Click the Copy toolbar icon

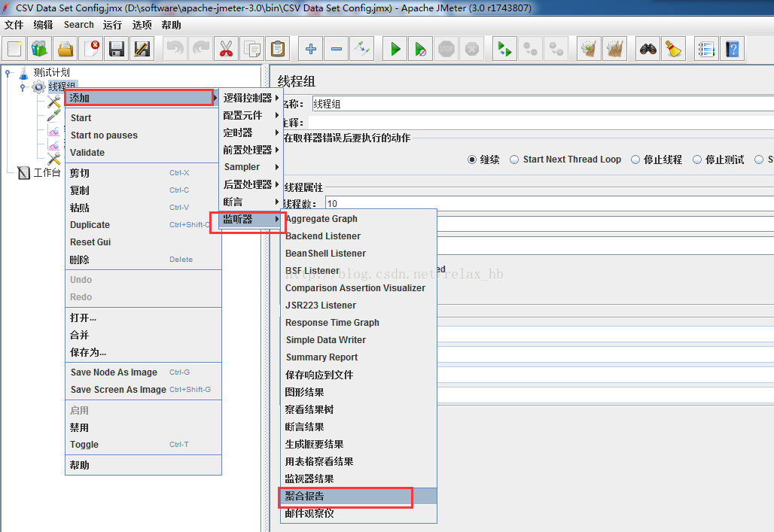(252, 49)
